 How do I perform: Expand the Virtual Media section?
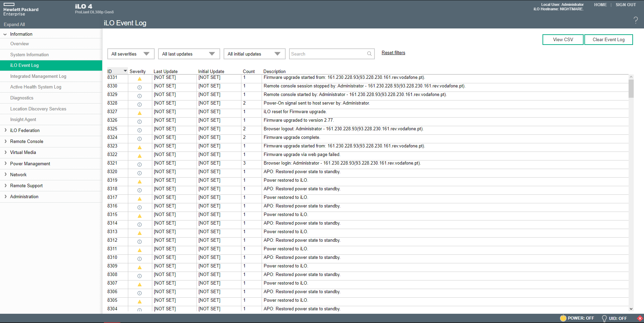click(5, 152)
